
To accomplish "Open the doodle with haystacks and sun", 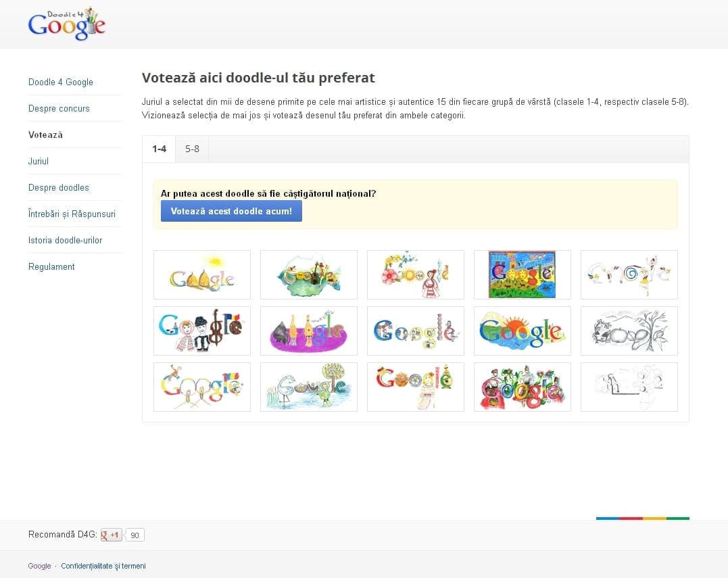I will coord(202,274).
